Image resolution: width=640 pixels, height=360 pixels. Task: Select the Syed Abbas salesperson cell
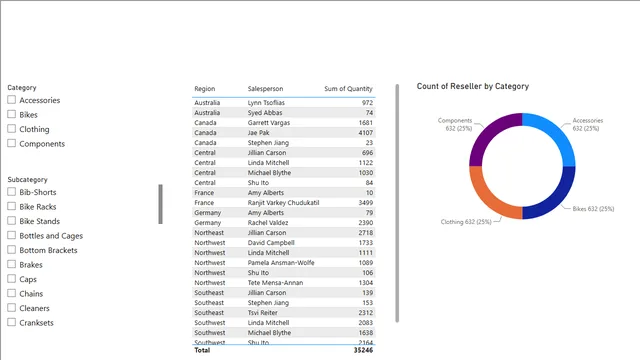coord(265,113)
